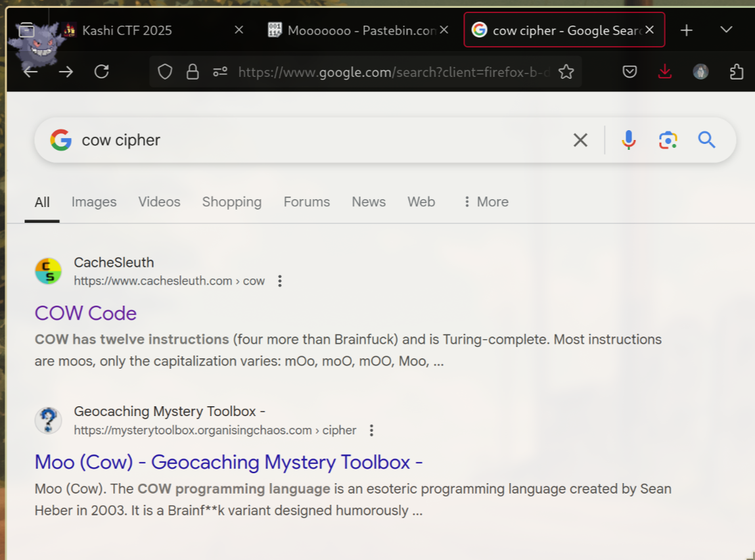Image resolution: width=755 pixels, height=560 pixels.
Task: Switch to Videos results
Action: pyautogui.click(x=160, y=202)
